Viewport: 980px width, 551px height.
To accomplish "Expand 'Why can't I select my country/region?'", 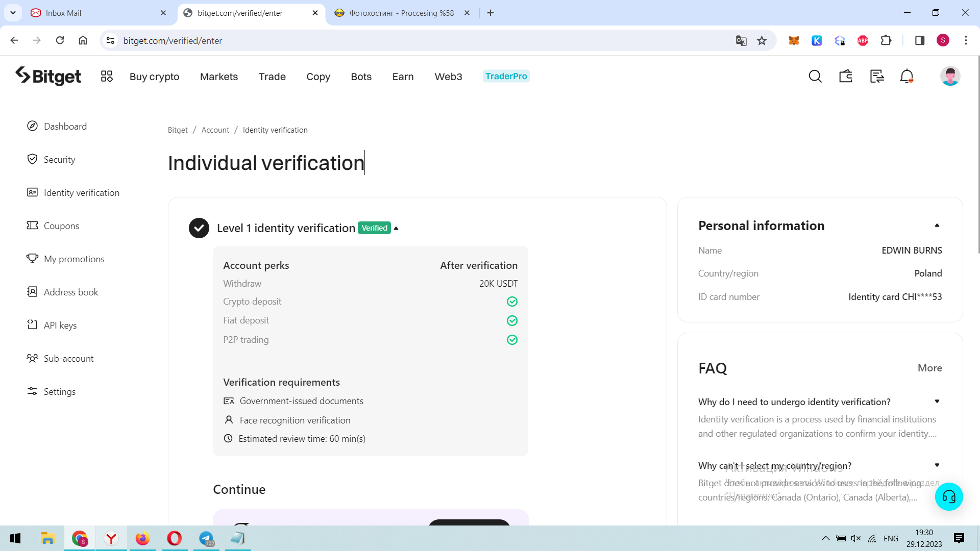I will point(937,465).
